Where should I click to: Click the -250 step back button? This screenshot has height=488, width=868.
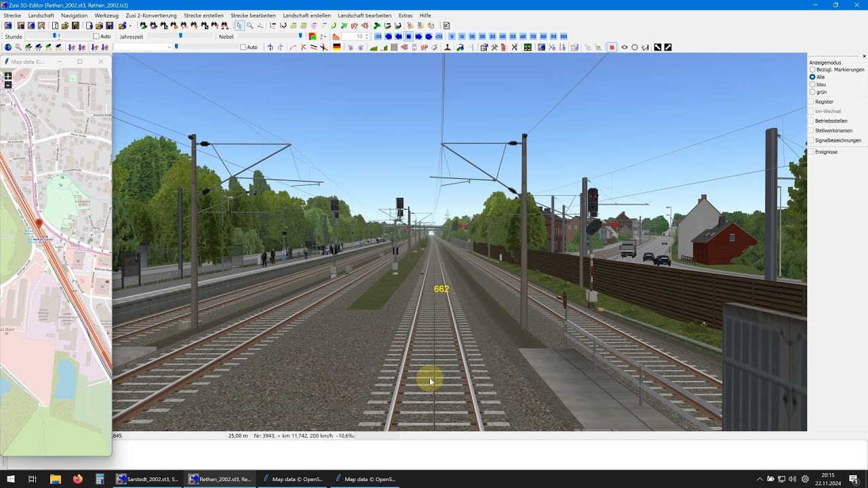[x=378, y=37]
